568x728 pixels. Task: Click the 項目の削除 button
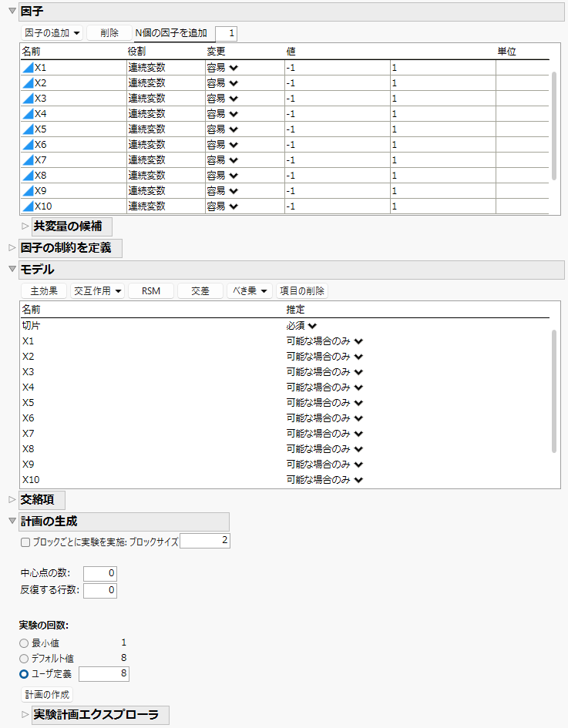click(x=302, y=290)
